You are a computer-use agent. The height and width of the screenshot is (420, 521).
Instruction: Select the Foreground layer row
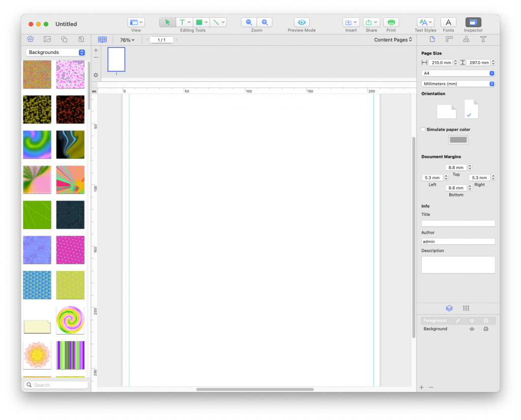tap(458, 321)
